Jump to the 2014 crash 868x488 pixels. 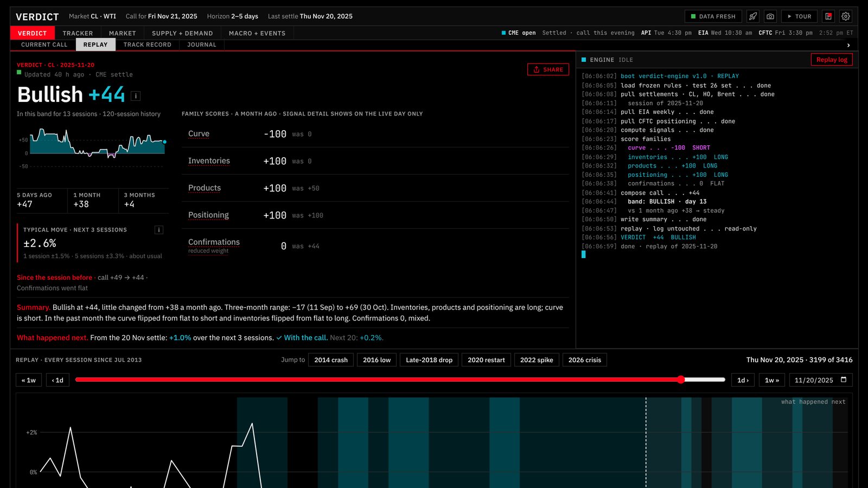point(331,359)
